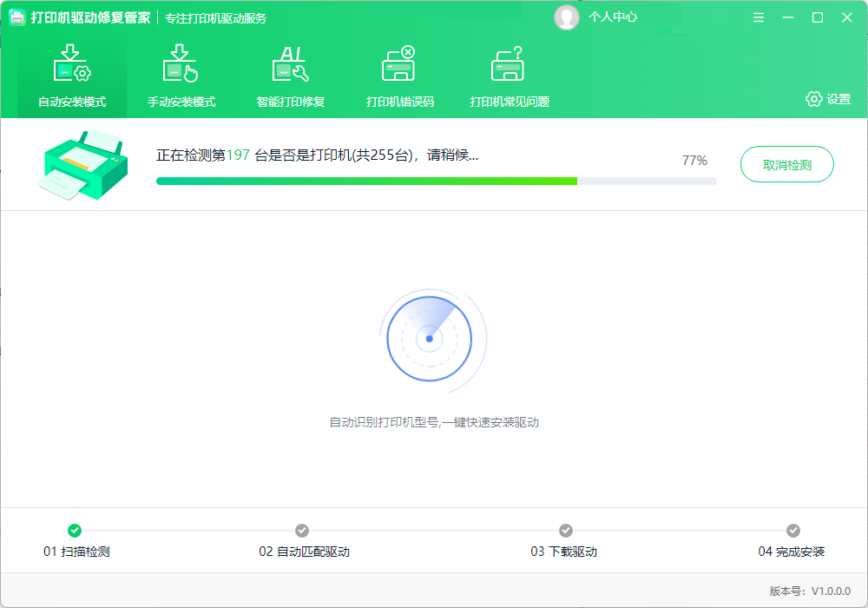Click the 打印机错误码 error printer icon
Viewport: 868px width, 608px height.
point(398,63)
